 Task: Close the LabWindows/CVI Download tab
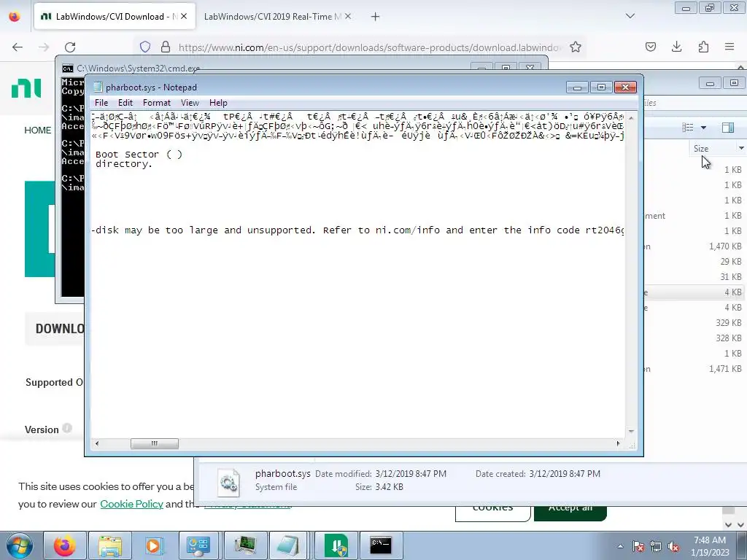pyautogui.click(x=184, y=17)
